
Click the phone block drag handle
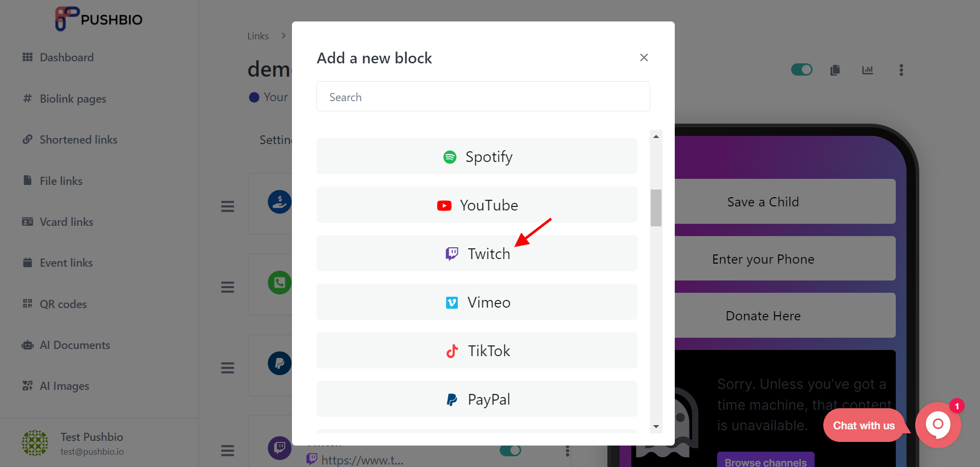pos(228,287)
